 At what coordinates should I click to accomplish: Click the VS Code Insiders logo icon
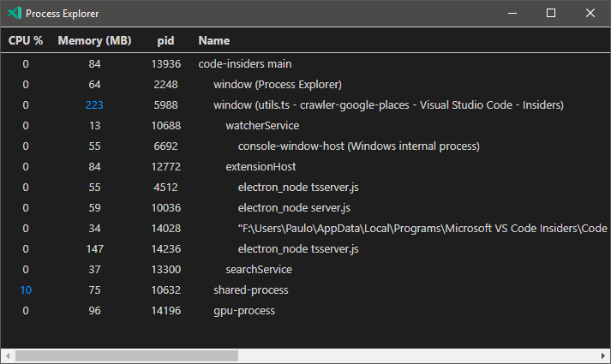tap(15, 13)
